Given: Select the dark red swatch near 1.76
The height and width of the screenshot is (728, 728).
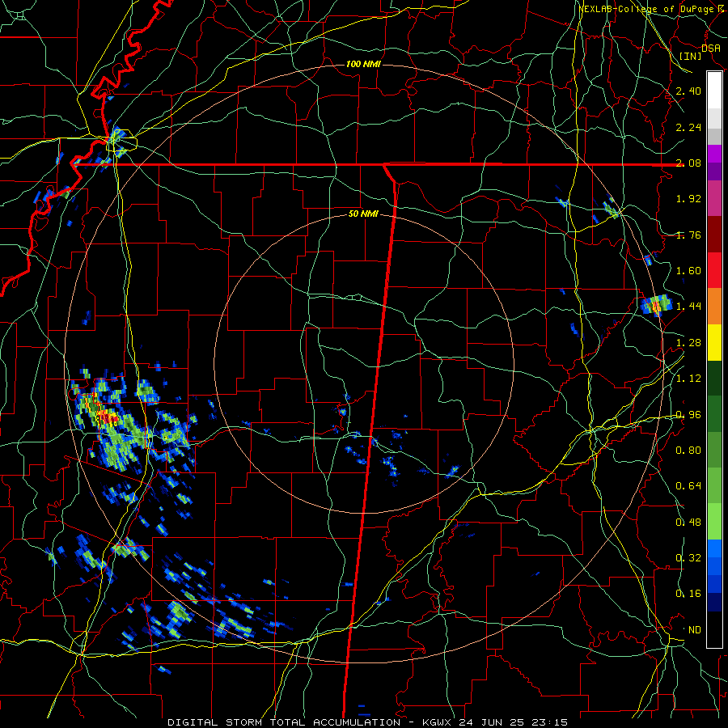Looking at the screenshot, I should (714, 235).
